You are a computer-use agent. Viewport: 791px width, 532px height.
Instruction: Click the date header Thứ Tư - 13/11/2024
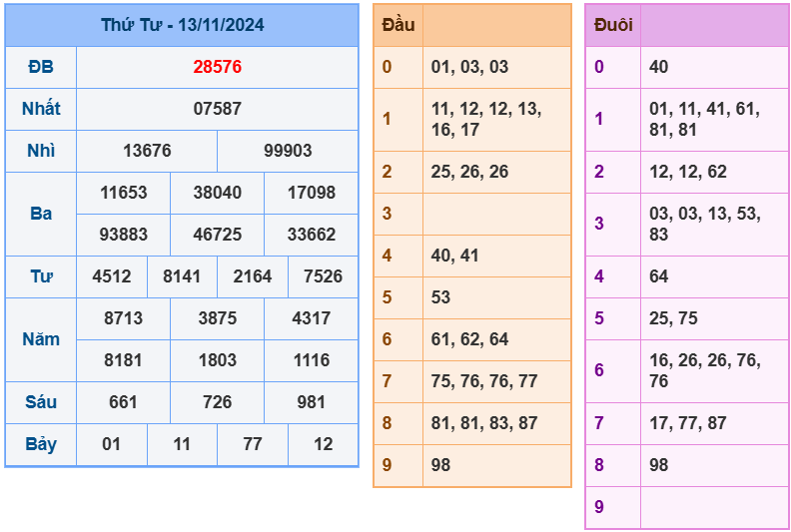(182, 25)
